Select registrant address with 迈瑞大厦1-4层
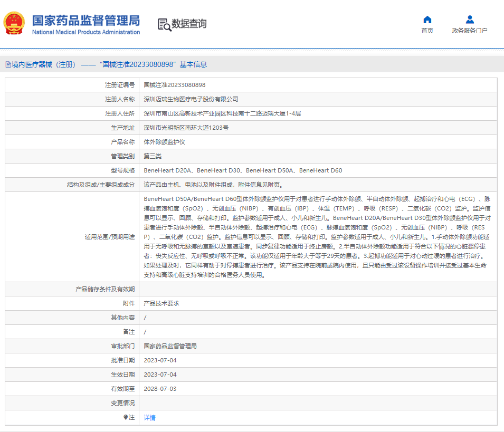The height and width of the screenshot is (432, 504). pyautogui.click(x=222, y=113)
